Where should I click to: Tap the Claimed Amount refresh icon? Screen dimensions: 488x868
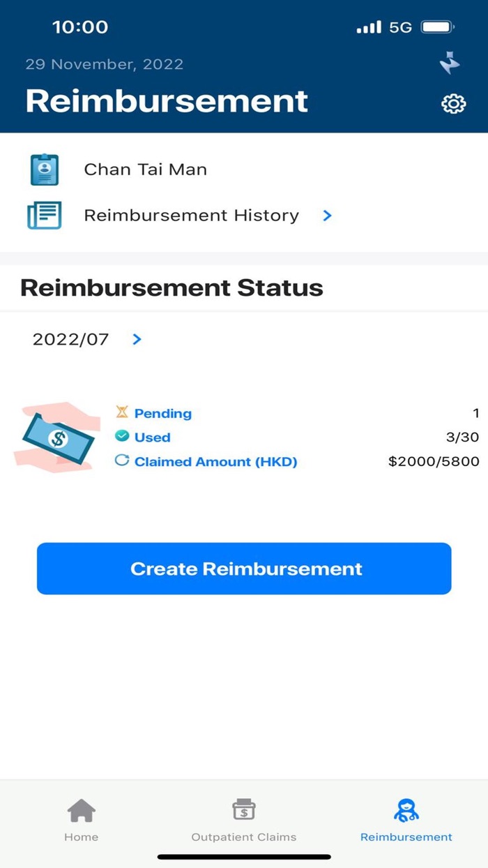coord(122,461)
